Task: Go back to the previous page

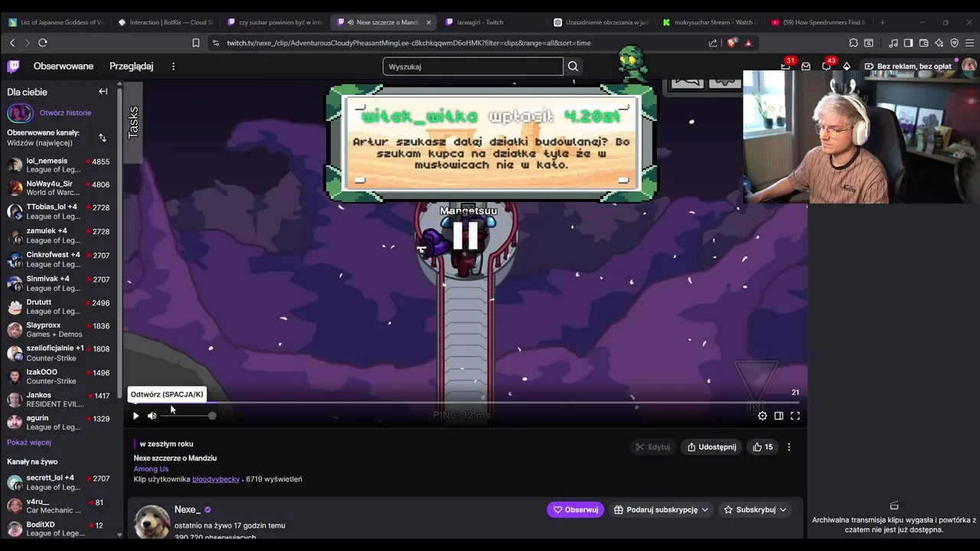Action: pos(12,43)
